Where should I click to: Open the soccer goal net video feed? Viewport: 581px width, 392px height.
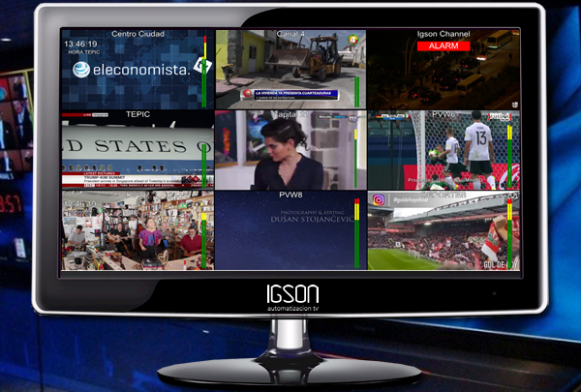443,150
